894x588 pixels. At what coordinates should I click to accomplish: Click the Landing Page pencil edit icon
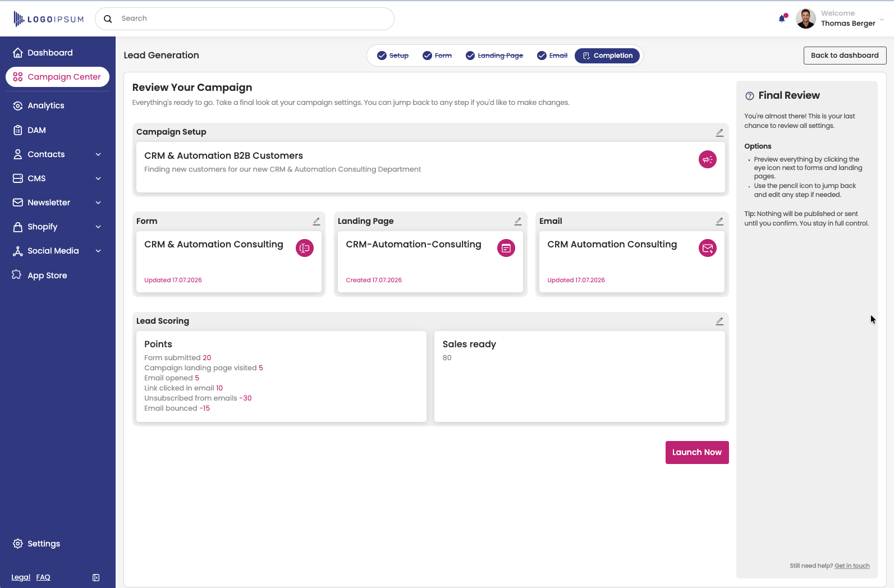(518, 222)
